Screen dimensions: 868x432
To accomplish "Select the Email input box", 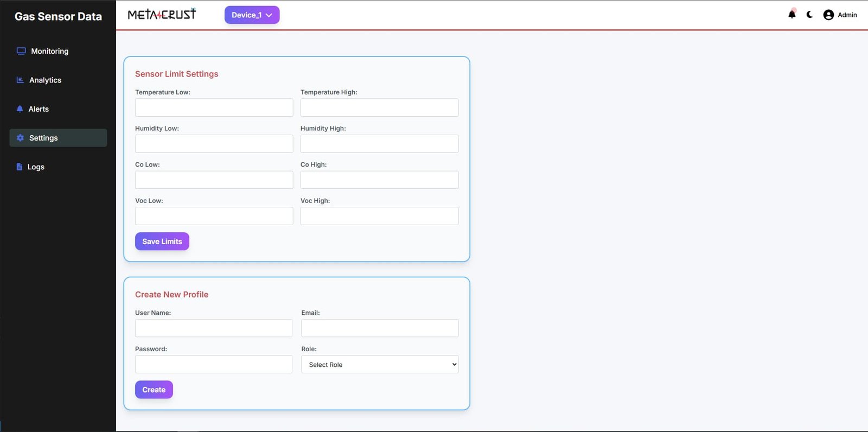I will pos(379,328).
